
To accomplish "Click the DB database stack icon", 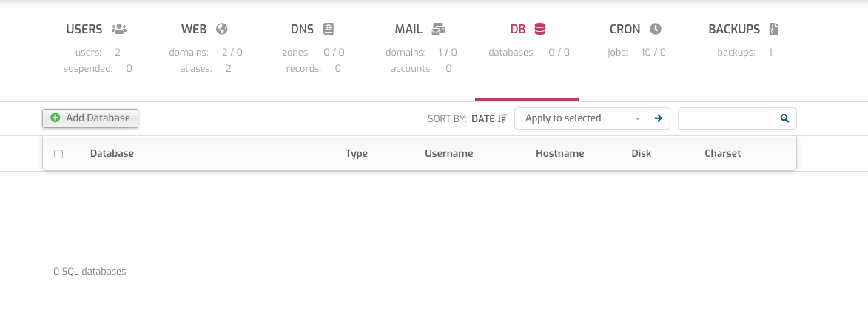I will (x=539, y=29).
